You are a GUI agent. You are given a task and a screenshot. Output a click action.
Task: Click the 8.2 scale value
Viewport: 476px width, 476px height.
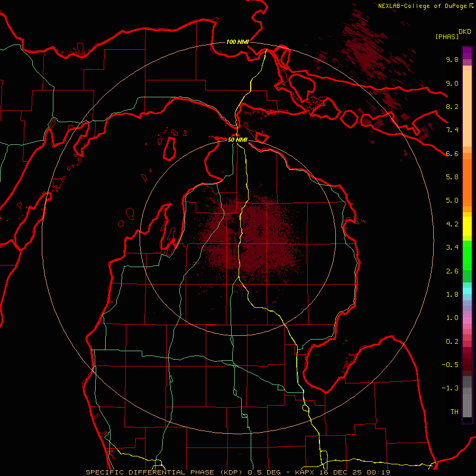(452, 106)
